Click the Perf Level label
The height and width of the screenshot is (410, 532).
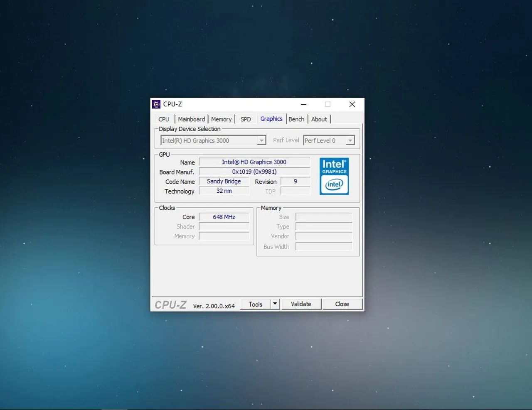286,140
